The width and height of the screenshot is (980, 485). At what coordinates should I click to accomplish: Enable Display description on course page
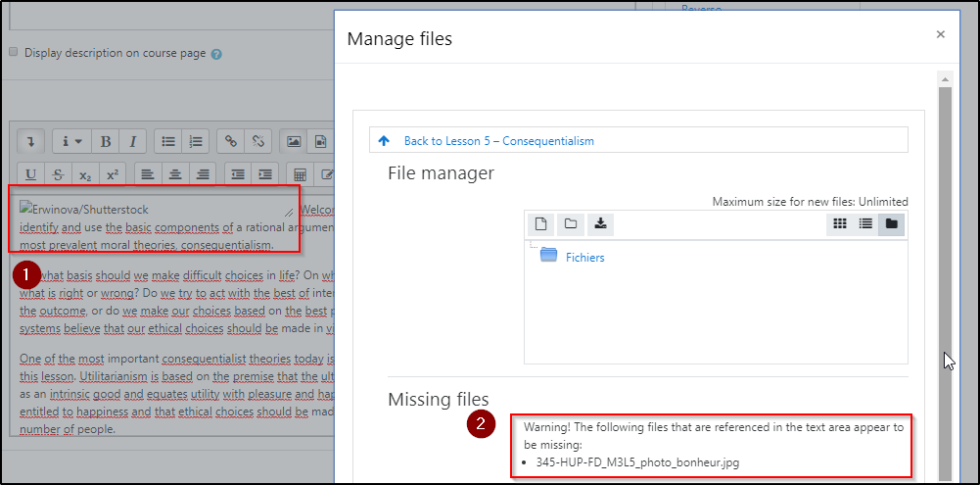pyautogui.click(x=14, y=53)
